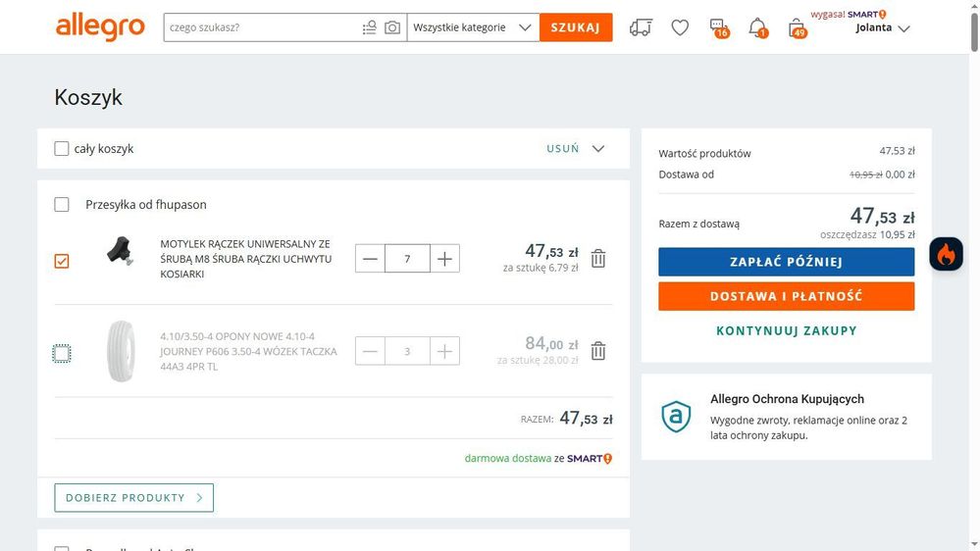Click the Allegro logo
This screenshot has height=551, width=980.
pyautogui.click(x=100, y=27)
